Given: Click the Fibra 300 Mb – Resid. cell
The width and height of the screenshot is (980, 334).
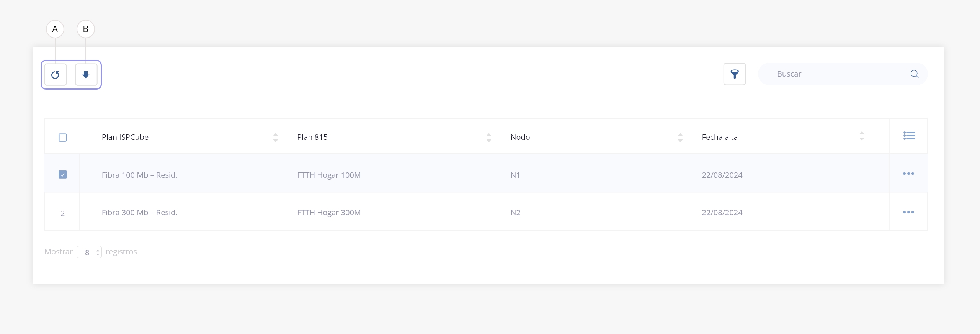Looking at the screenshot, I should pos(139,213).
